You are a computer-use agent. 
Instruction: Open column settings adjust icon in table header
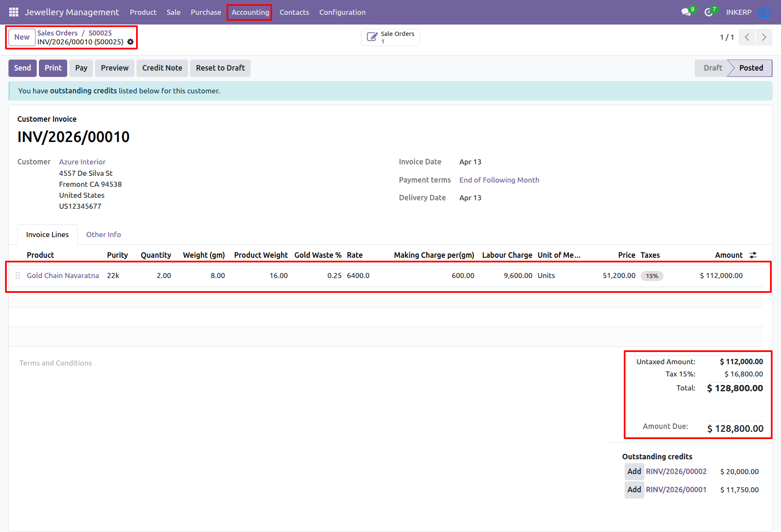click(753, 255)
